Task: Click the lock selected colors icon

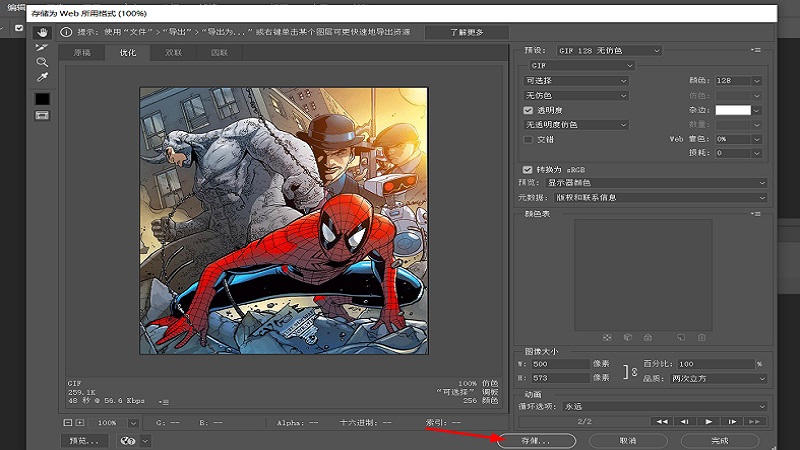Action: tap(648, 338)
